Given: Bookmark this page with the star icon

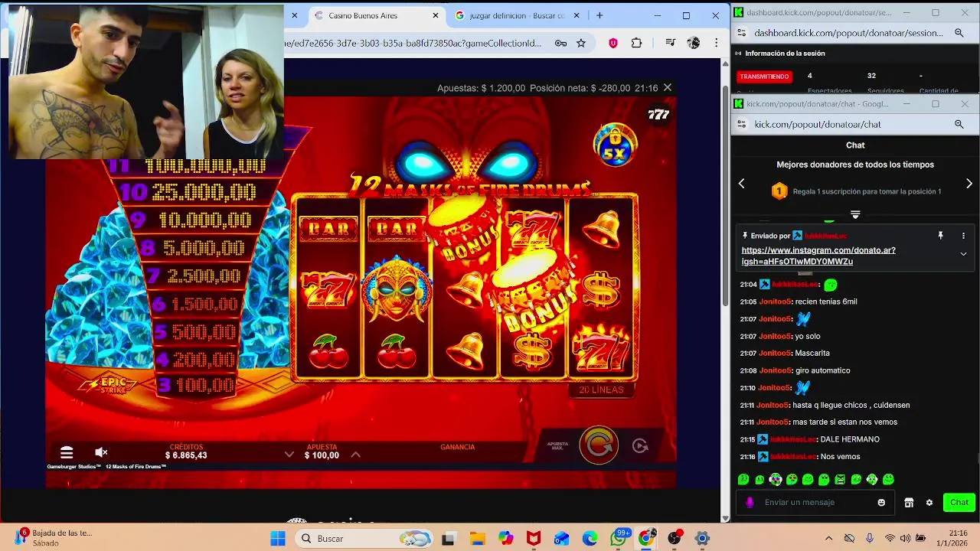Looking at the screenshot, I should [x=581, y=43].
